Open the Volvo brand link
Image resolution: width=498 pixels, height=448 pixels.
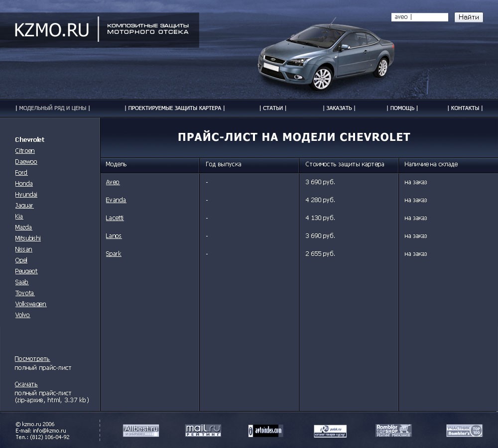tap(22, 315)
